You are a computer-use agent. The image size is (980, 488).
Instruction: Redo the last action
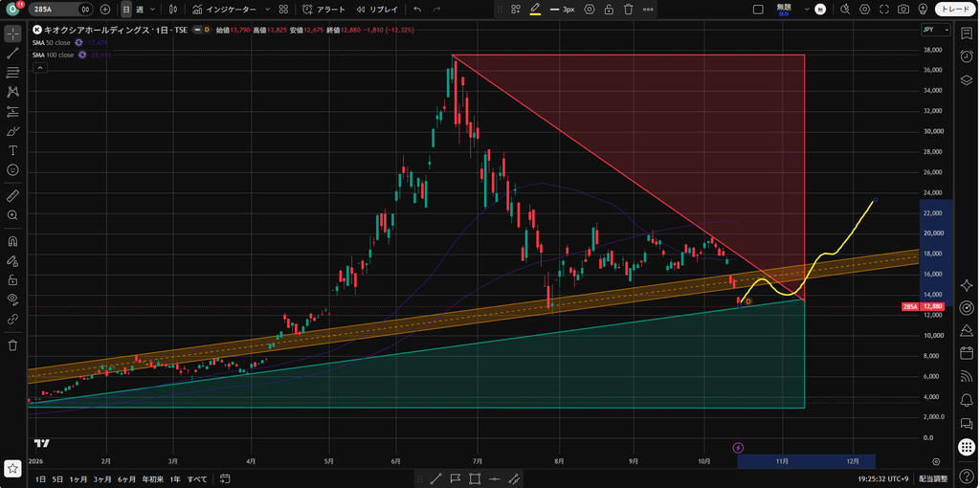(436, 10)
